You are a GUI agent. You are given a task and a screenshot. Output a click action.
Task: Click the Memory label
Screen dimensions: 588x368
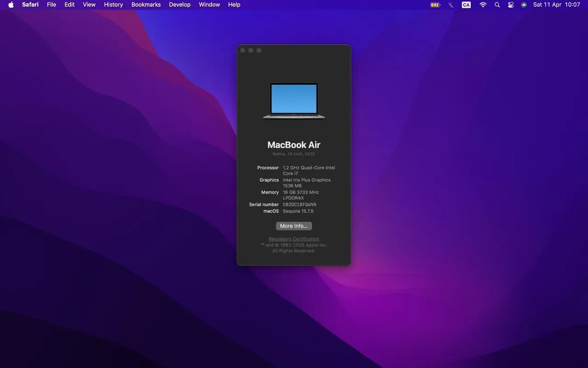[x=270, y=192]
